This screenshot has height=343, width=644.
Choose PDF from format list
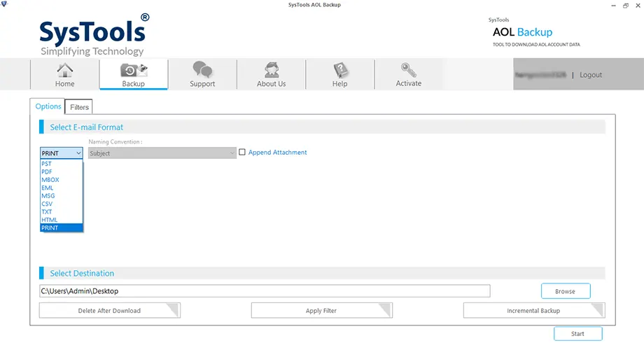coord(62,171)
